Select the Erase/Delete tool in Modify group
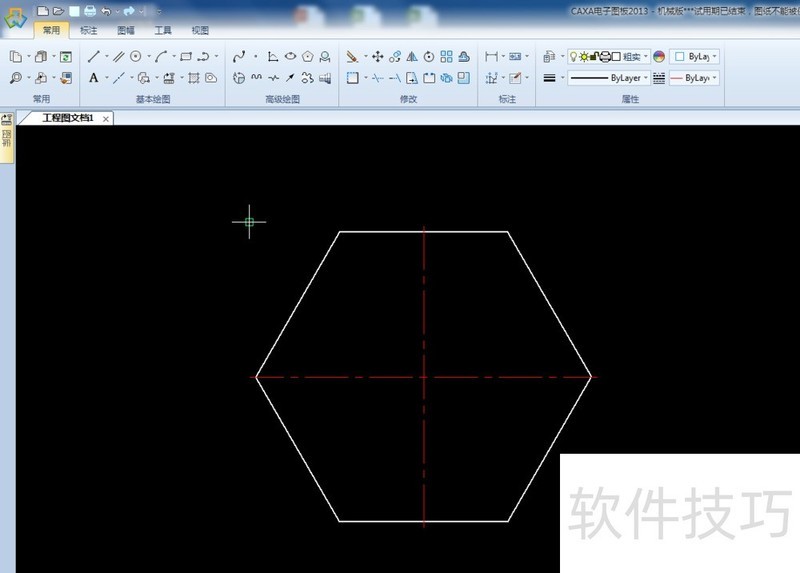This screenshot has width=800, height=573. [352, 57]
